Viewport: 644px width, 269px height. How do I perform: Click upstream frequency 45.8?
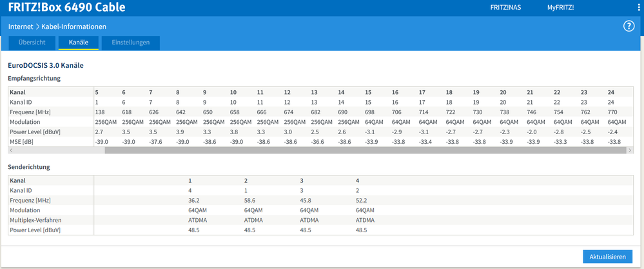click(306, 201)
